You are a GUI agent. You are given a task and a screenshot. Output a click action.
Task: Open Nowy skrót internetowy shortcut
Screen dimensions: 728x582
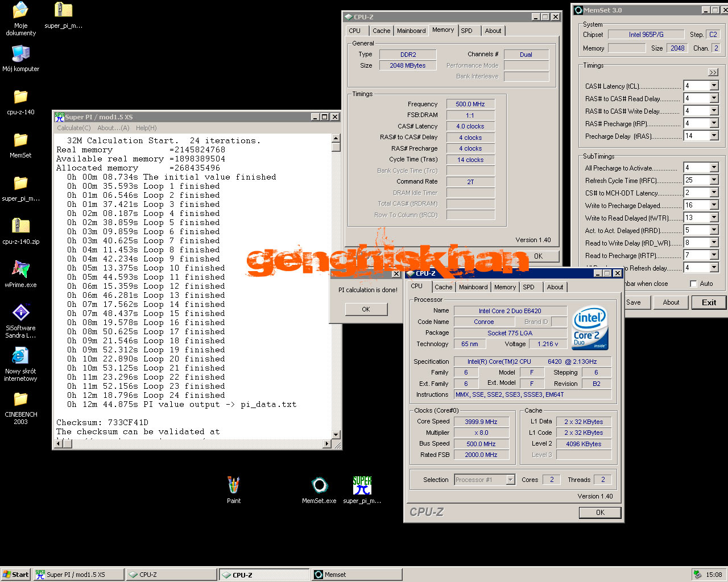(20, 364)
